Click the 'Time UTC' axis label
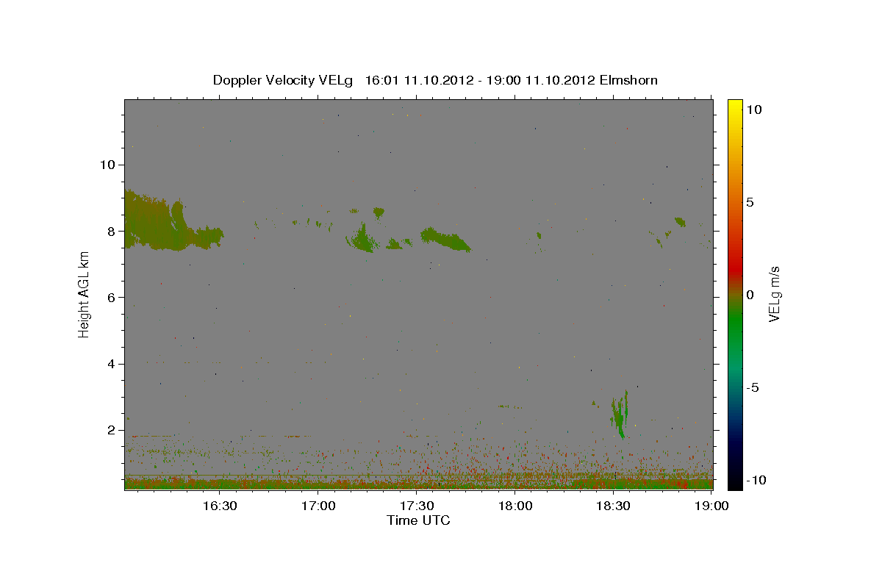Screen dimensions: 882x588 [418, 520]
